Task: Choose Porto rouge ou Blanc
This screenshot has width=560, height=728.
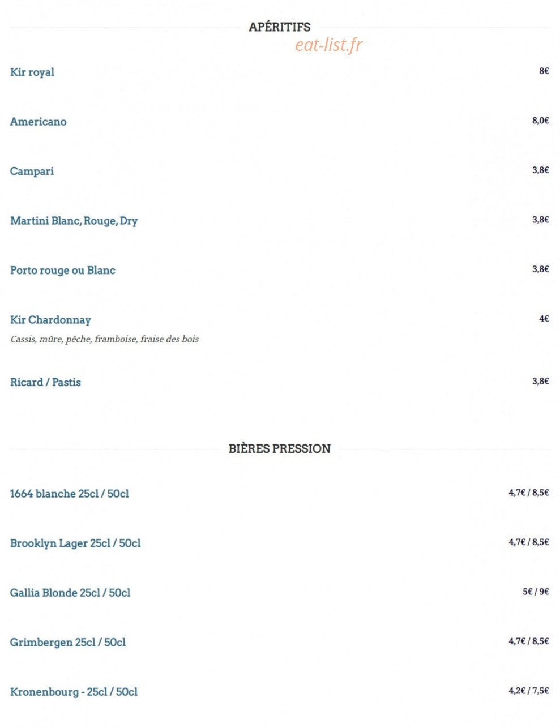Action: (x=62, y=271)
